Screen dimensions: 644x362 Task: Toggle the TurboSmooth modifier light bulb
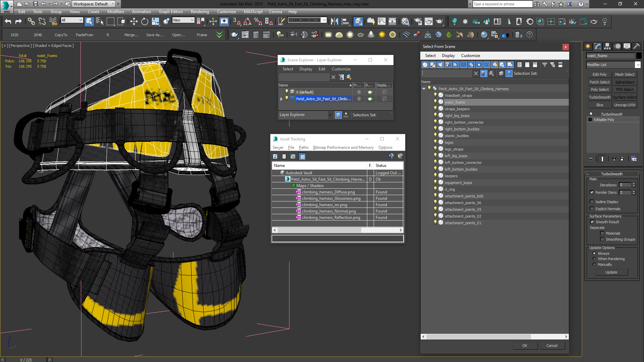coord(591,114)
